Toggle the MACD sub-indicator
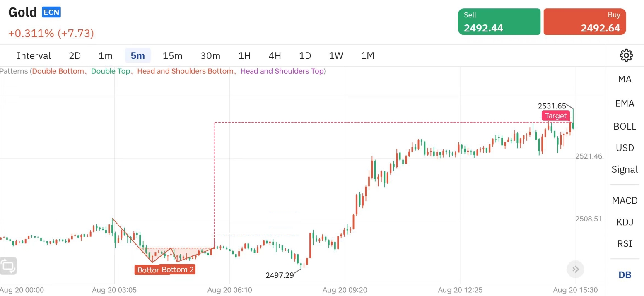 pos(625,201)
